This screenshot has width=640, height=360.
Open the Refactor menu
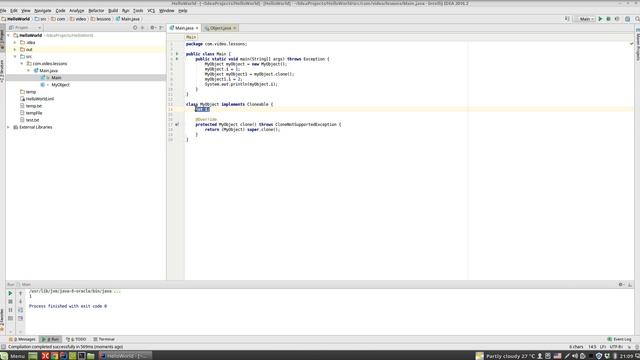coord(96,11)
